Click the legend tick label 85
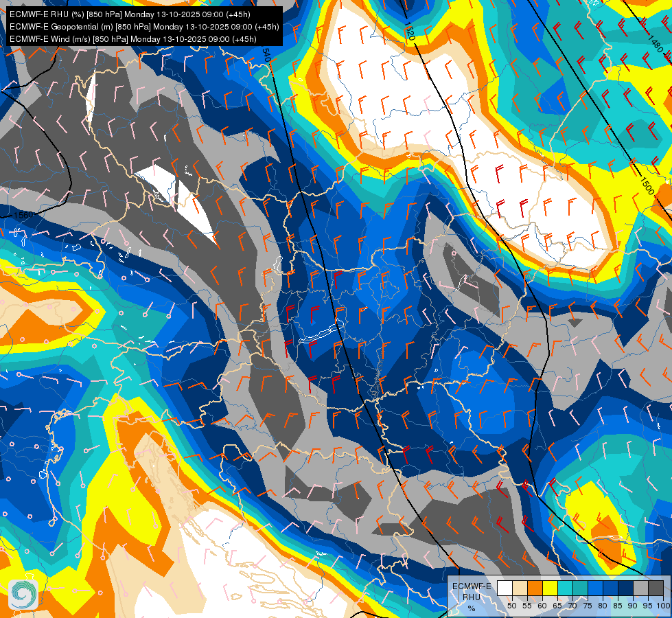This screenshot has height=618, width=672. pyautogui.click(x=618, y=606)
